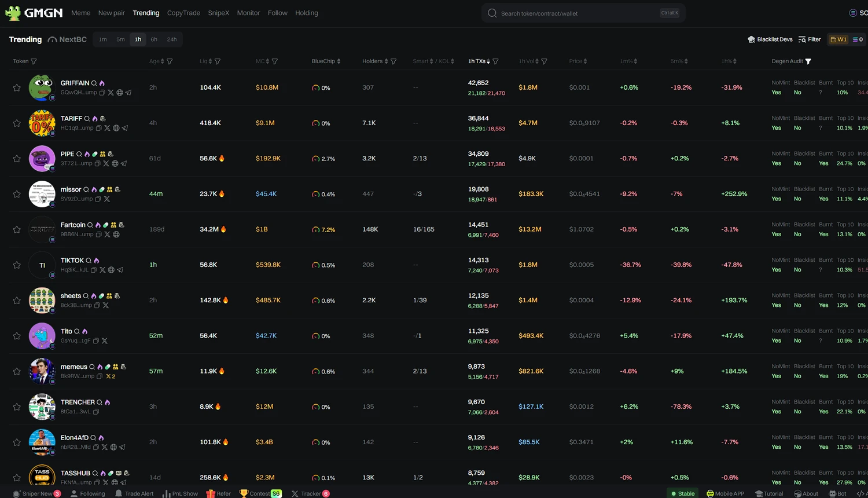868x498 pixels.
Task: Sort by the 1h% column arrows
Action: (735, 61)
